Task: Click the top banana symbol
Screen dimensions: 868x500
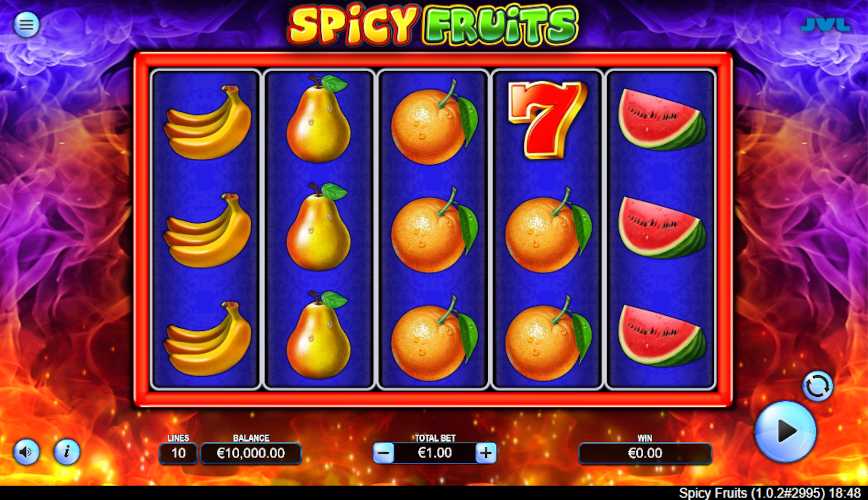Action: (208, 122)
